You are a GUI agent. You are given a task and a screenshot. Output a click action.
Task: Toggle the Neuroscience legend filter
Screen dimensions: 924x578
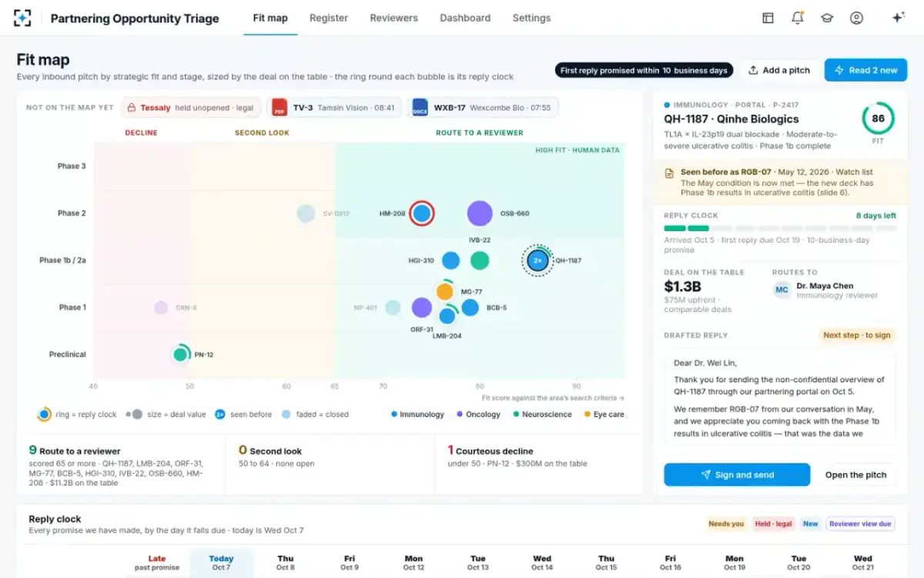click(542, 415)
